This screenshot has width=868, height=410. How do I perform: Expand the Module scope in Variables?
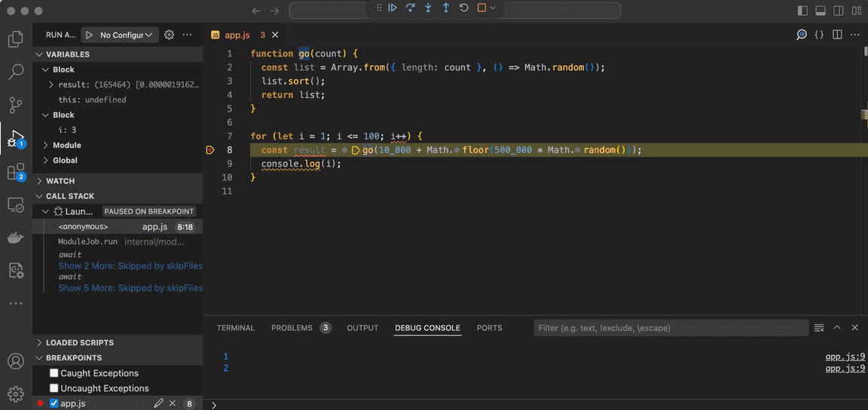coord(67,145)
